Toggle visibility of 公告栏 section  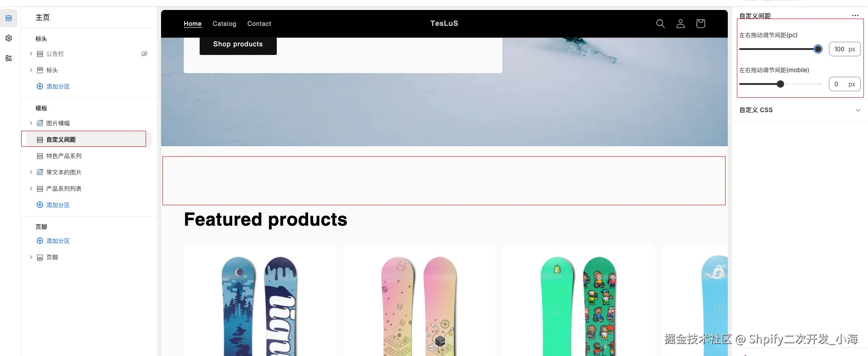click(x=144, y=54)
